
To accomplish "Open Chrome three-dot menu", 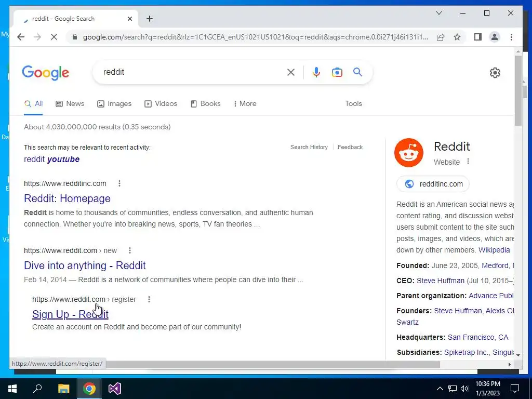I will 511,37.
